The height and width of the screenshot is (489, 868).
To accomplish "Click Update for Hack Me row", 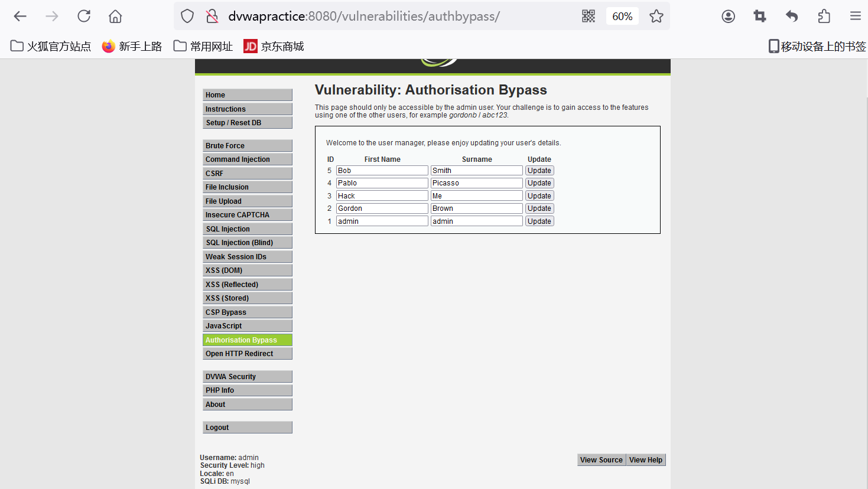I will click(x=539, y=196).
